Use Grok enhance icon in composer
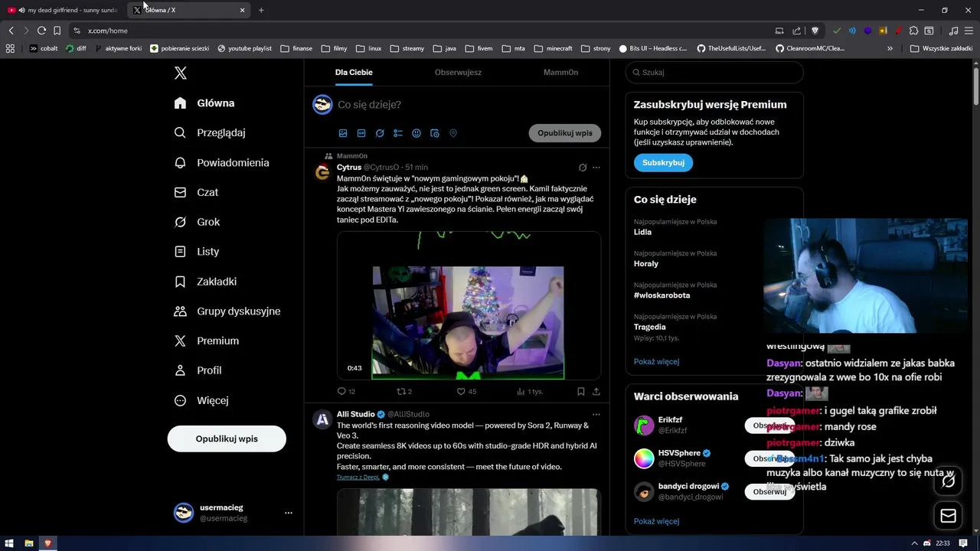 [x=380, y=133]
